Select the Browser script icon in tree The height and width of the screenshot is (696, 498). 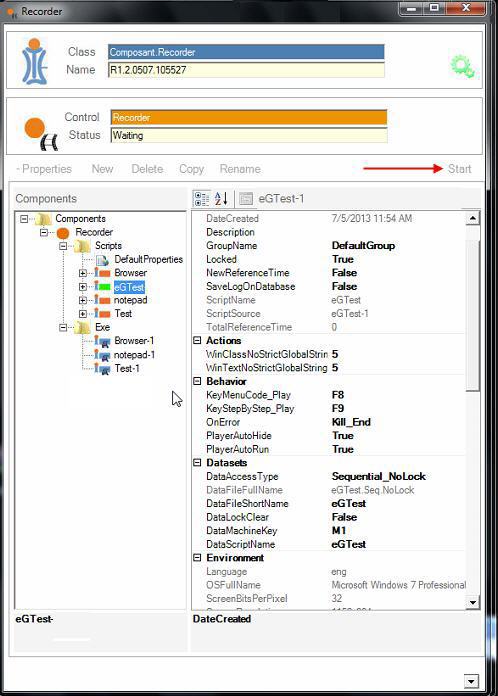point(103,273)
